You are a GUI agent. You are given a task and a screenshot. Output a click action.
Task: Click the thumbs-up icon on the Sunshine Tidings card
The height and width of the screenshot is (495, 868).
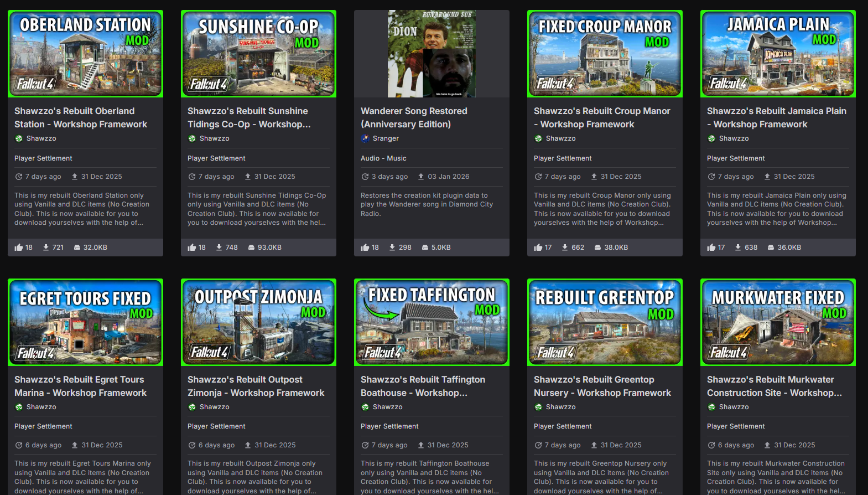click(x=192, y=248)
